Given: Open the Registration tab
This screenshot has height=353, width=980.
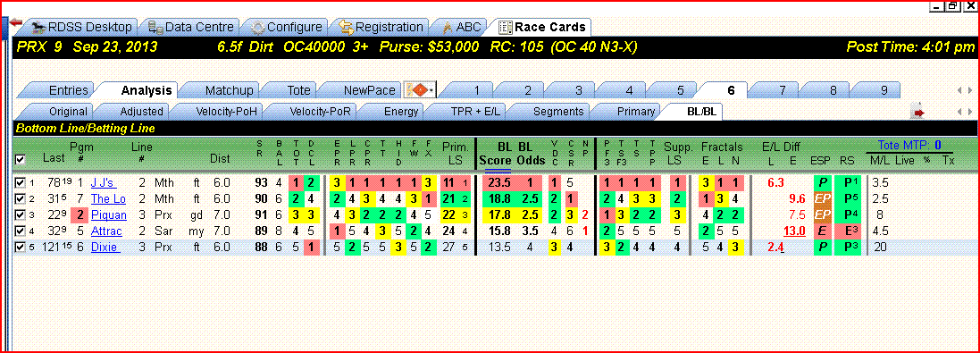Looking at the screenshot, I should click(x=381, y=27).
